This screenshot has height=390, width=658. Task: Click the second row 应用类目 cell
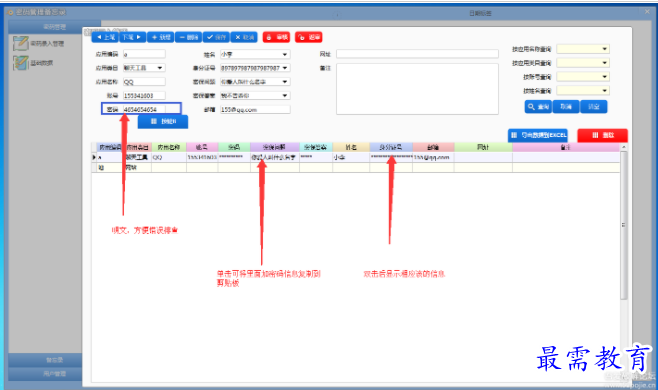coord(138,168)
